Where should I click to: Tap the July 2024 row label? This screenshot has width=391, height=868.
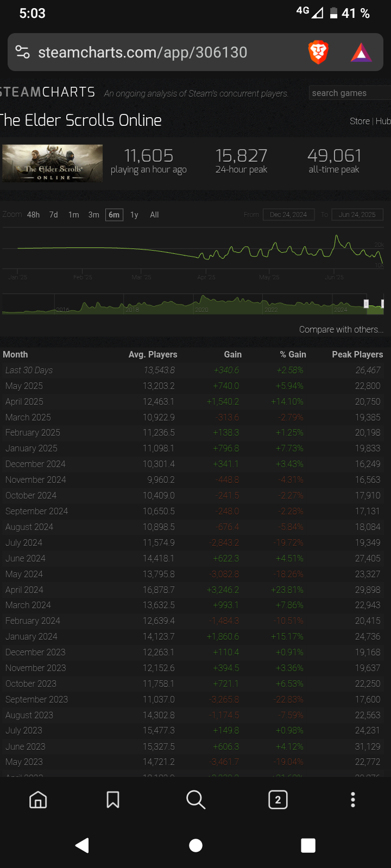[24, 542]
